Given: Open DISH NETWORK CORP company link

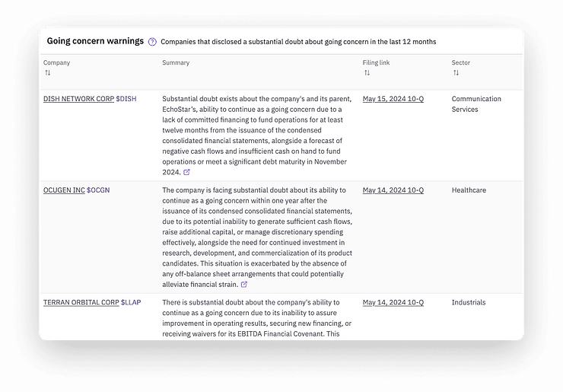Looking at the screenshot, I should pyautogui.click(x=78, y=99).
